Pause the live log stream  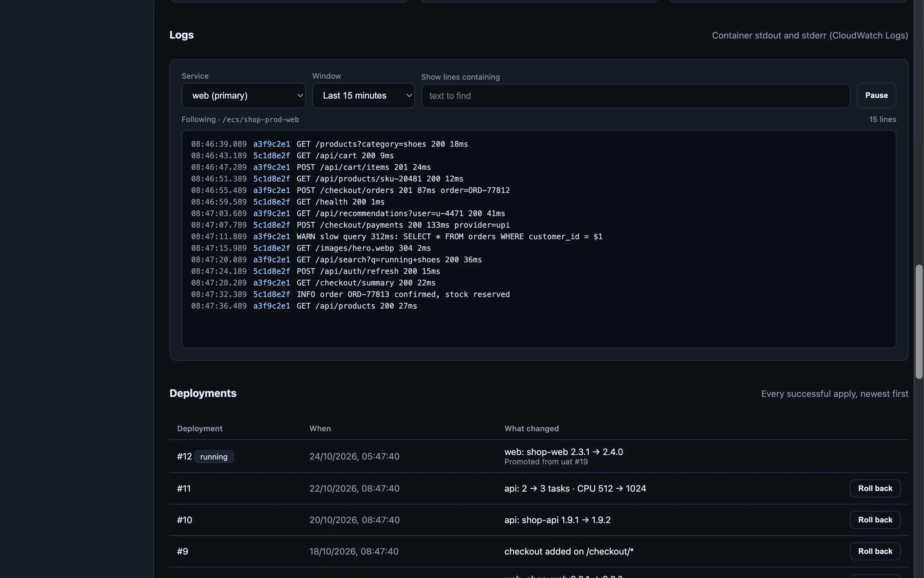(876, 95)
